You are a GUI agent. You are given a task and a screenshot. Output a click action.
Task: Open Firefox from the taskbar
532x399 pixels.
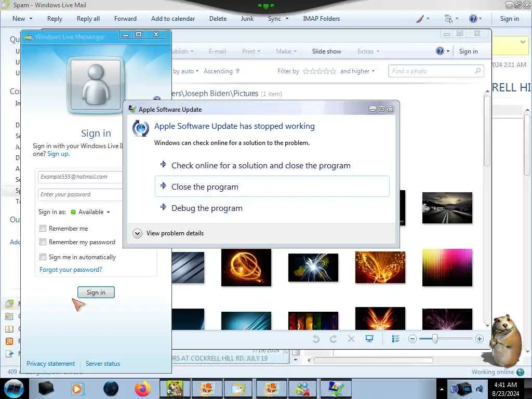(142, 389)
